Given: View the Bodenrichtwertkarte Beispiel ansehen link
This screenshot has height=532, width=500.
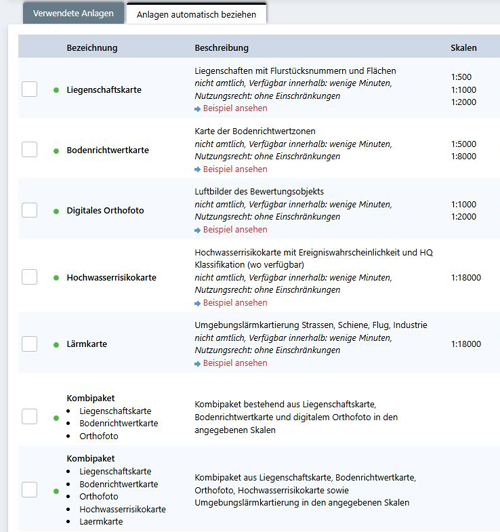Looking at the screenshot, I should [235, 169].
